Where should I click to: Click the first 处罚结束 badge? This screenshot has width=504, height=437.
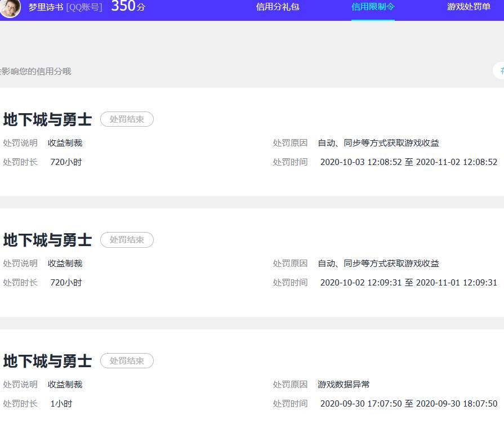pos(127,119)
